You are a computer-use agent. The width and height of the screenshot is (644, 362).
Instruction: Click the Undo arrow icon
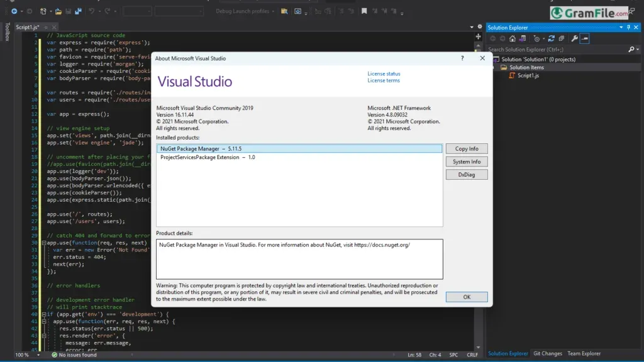[x=91, y=11]
